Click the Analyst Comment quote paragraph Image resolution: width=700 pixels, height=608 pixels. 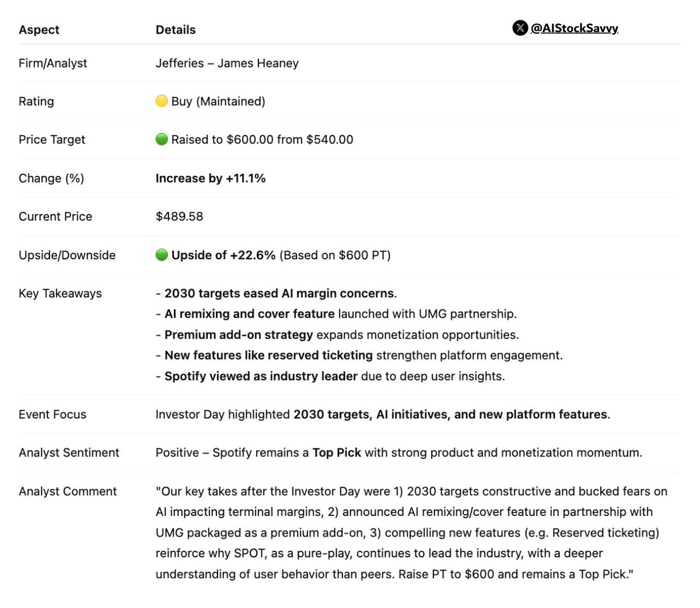(412, 533)
